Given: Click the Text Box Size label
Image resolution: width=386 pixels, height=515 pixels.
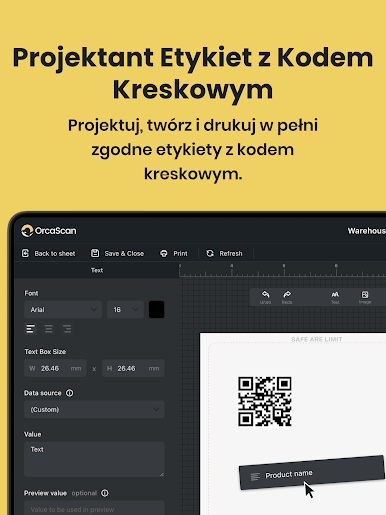Looking at the screenshot, I should (45, 352).
